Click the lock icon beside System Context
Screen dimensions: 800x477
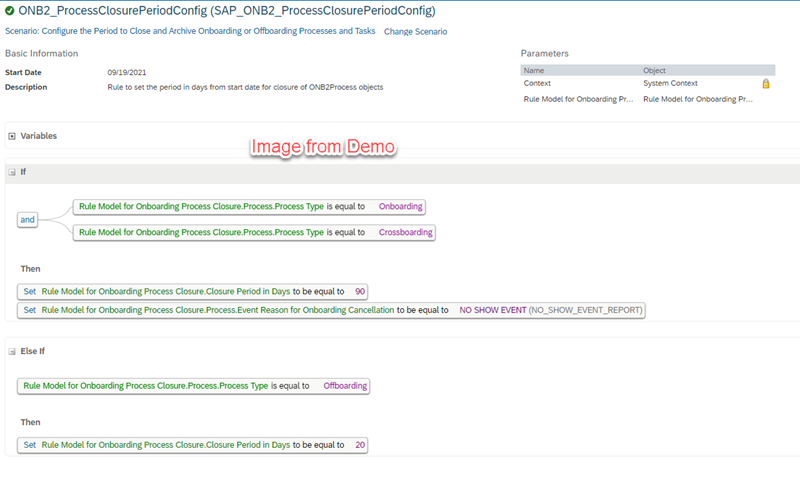click(765, 84)
